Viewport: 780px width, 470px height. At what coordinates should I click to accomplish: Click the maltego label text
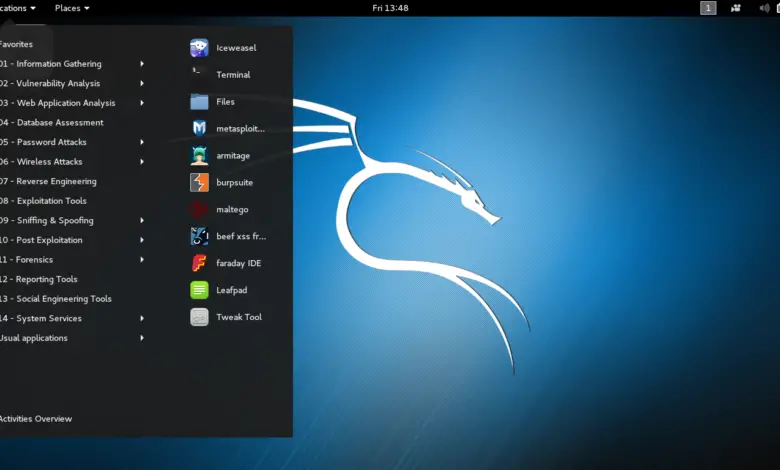(232, 209)
